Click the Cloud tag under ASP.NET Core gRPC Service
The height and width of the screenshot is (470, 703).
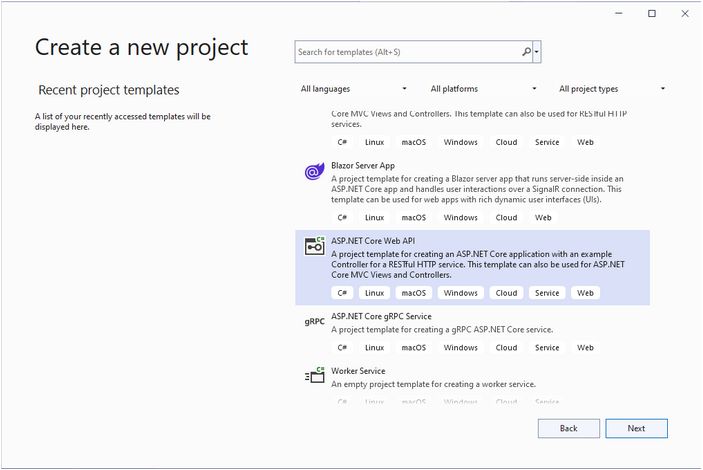coord(506,348)
